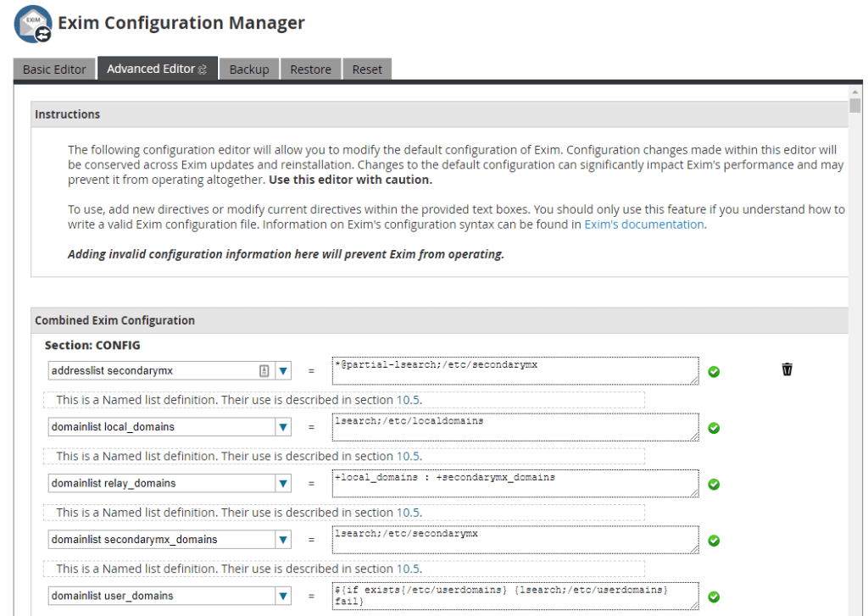Click the small spinner icon in the secondarymx field
This screenshot has width=868, height=616.
coord(265,370)
